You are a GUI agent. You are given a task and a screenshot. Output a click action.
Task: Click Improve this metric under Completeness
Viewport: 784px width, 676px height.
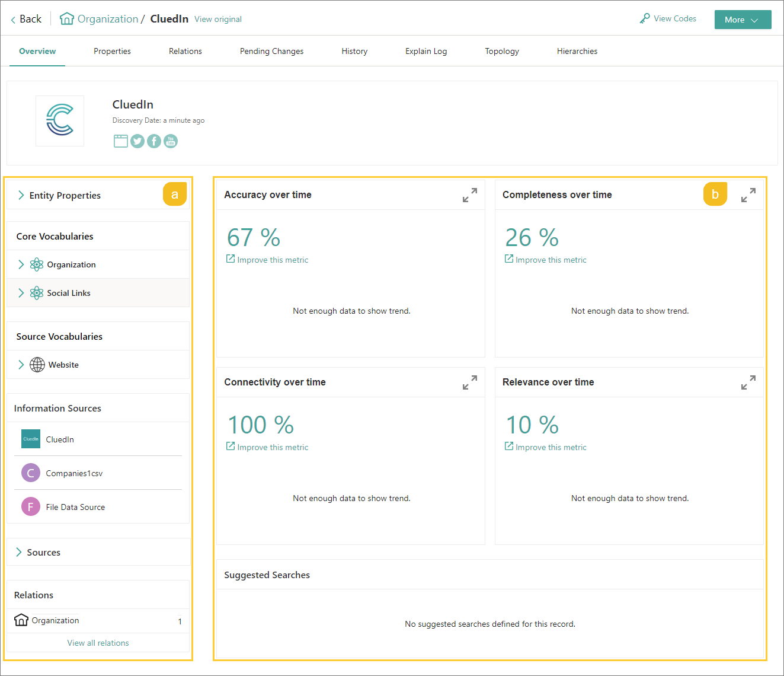(x=546, y=260)
